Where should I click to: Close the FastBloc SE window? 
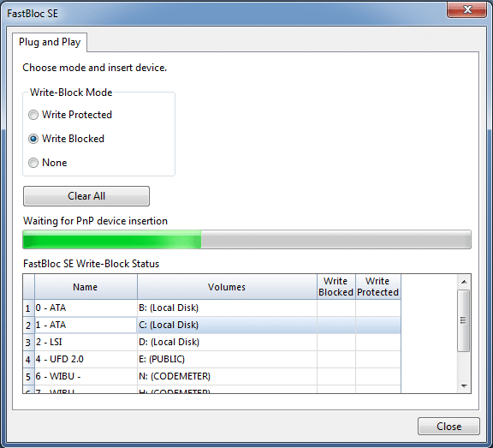467,9
